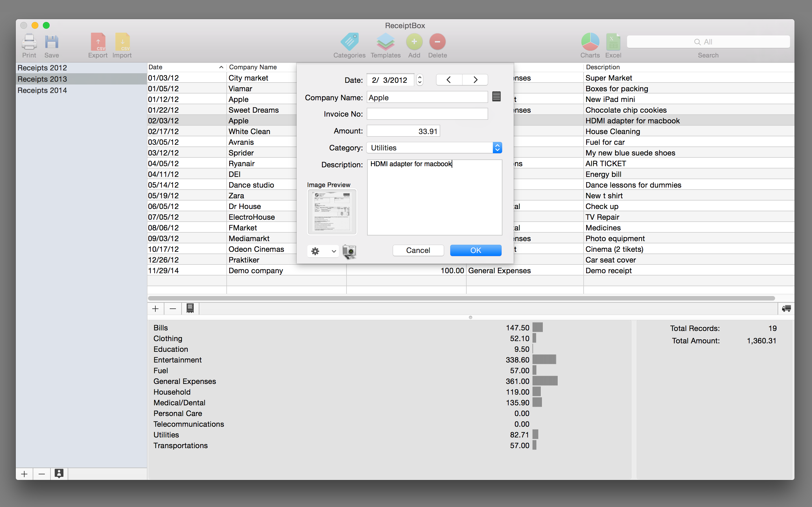This screenshot has width=812, height=507.
Task: Click the horizontal table scrollbar
Action: click(x=461, y=298)
